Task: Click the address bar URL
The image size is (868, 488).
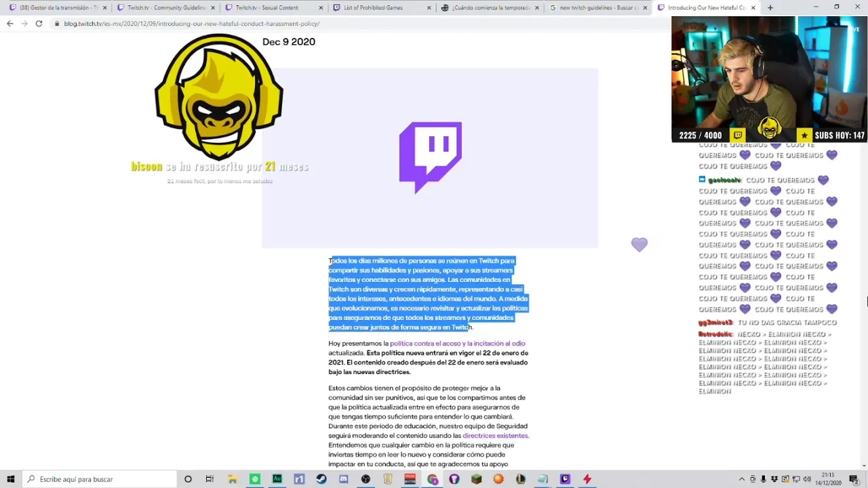Action: (x=192, y=24)
